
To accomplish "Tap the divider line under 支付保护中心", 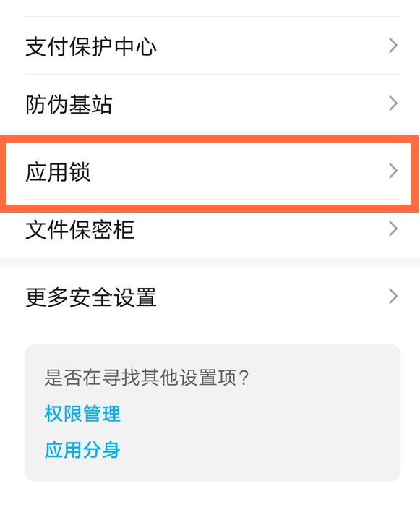I will tap(213, 75).
